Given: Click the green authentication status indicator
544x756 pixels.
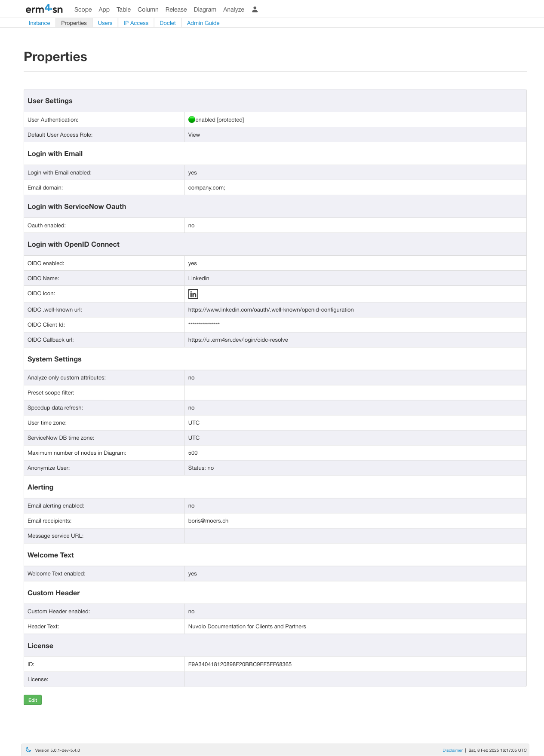Looking at the screenshot, I should tap(192, 119).
